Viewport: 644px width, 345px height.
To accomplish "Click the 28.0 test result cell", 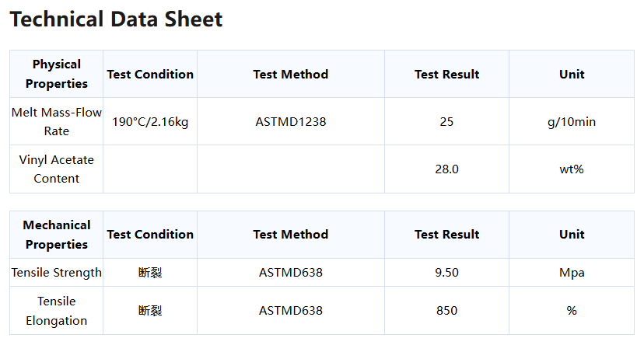I will point(446,169).
